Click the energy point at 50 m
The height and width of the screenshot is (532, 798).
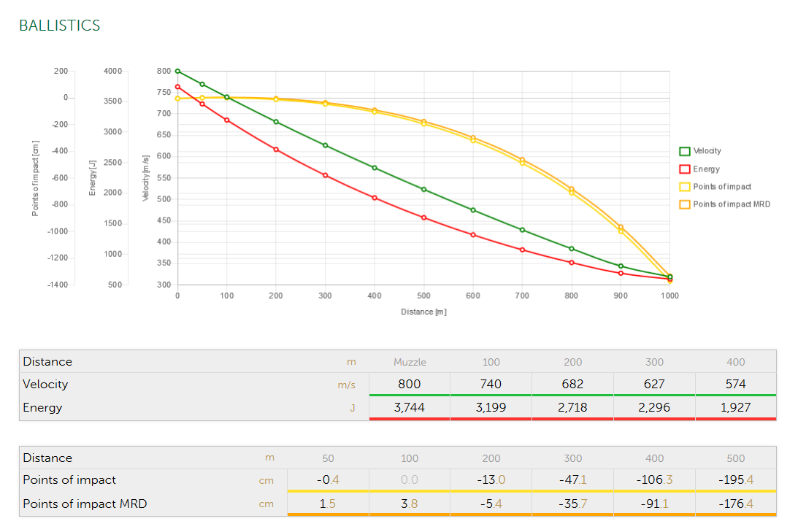click(202, 104)
